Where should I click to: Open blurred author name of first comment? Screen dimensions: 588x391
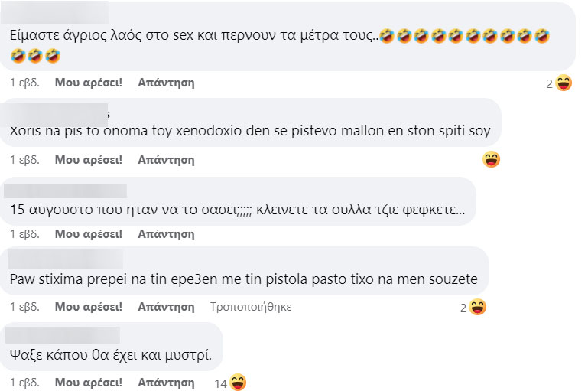(x=55, y=14)
